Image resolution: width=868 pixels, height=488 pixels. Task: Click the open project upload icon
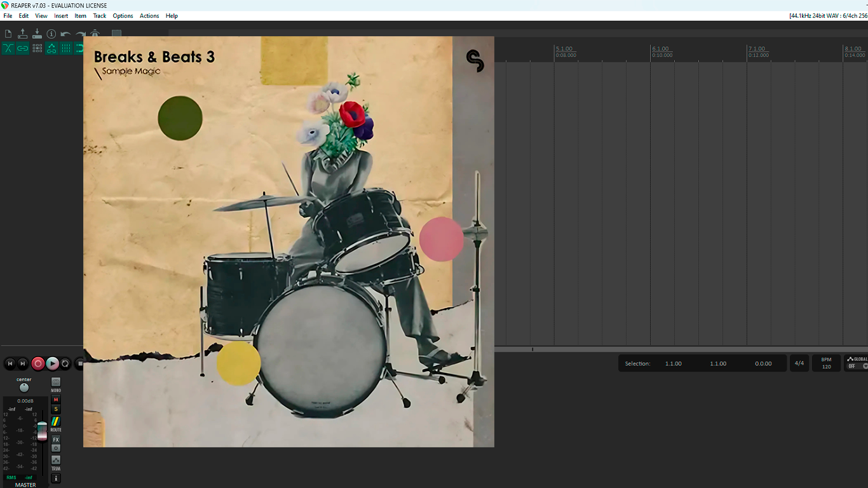pos(23,34)
